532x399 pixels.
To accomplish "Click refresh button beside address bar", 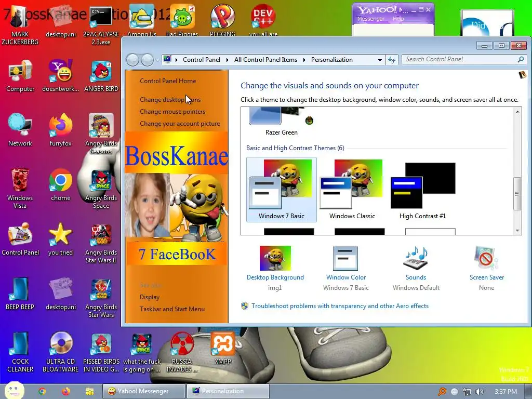I will pyautogui.click(x=392, y=60).
